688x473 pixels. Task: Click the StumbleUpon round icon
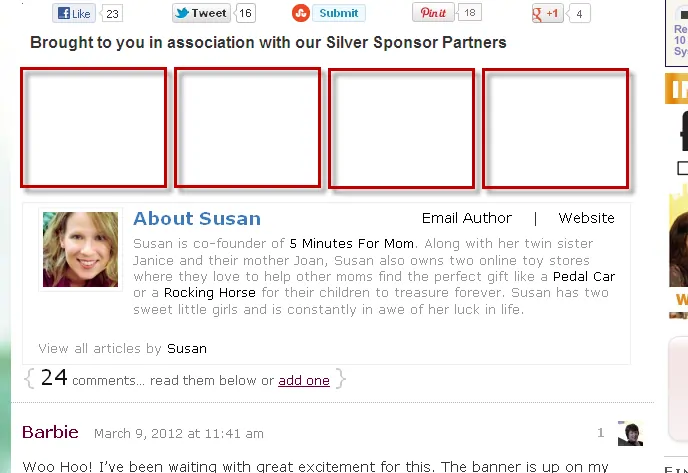pos(301,13)
